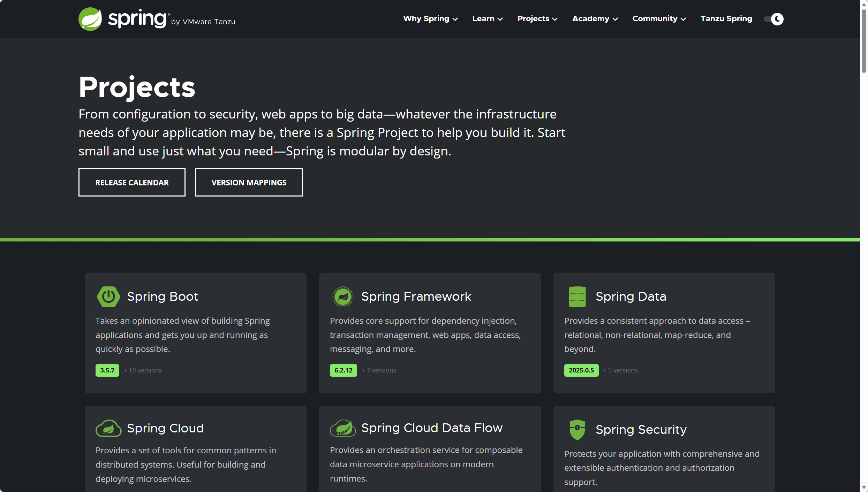This screenshot has width=868, height=492.
Task: Click the Spring Data database icon
Action: (577, 297)
